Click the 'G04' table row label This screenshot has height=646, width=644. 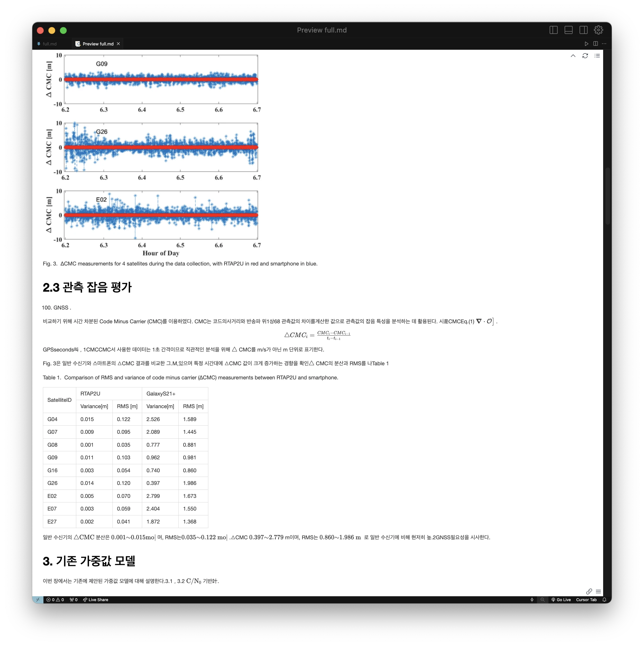[52, 419]
